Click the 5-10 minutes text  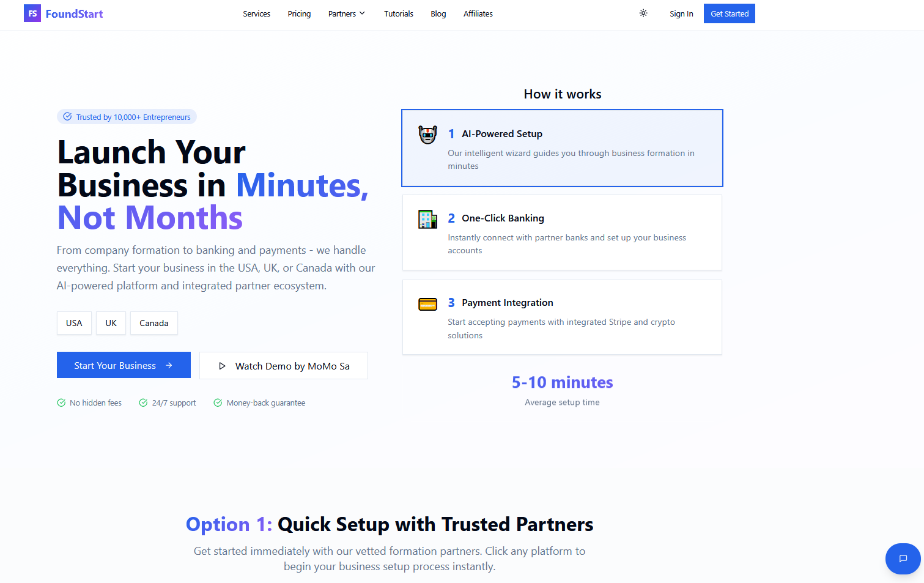click(562, 382)
